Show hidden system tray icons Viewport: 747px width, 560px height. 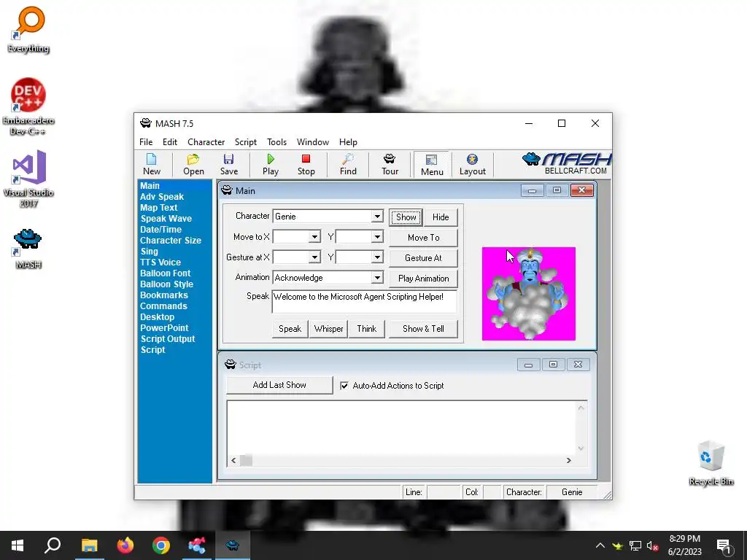pyautogui.click(x=600, y=545)
